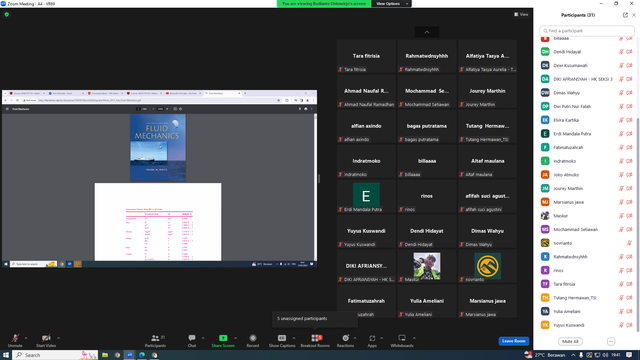Open the more options button beside Mute All
Image resolution: width=640 pixels, height=360 pixels.
611,341
